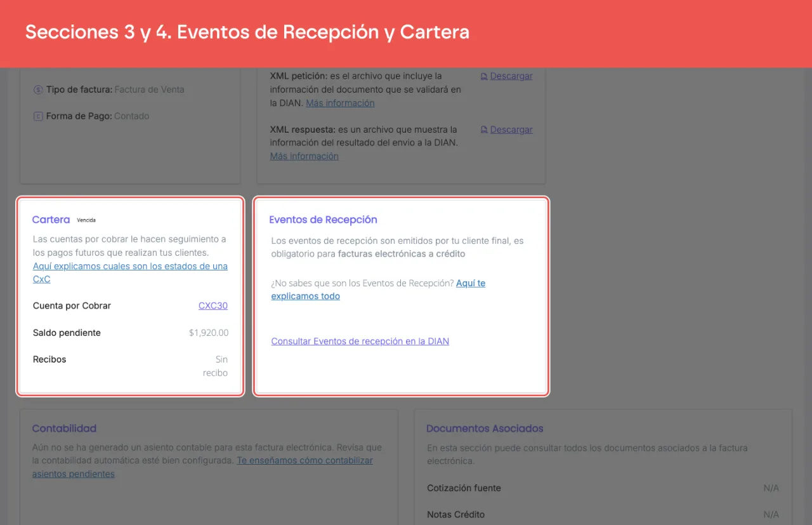Screen dimensions: 812x525
Task: Click the Notas Crédito N/A value
Action: point(771,515)
